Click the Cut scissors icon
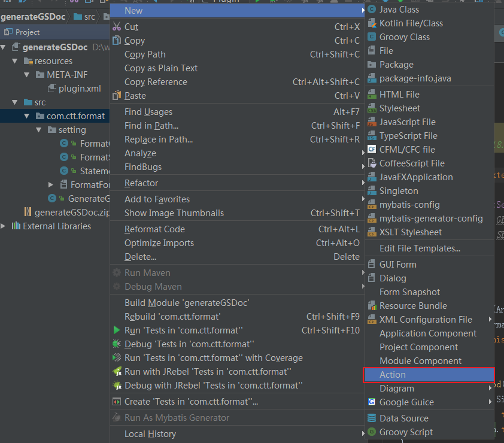 117,27
